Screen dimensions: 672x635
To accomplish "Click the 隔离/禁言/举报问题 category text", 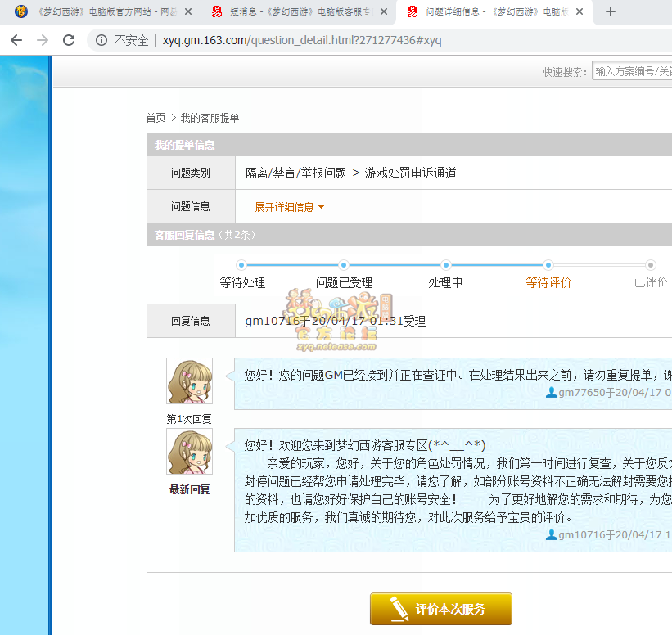I will point(295,173).
